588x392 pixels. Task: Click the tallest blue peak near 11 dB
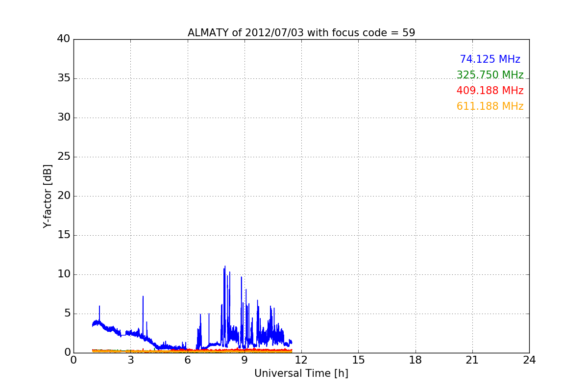tap(225, 268)
